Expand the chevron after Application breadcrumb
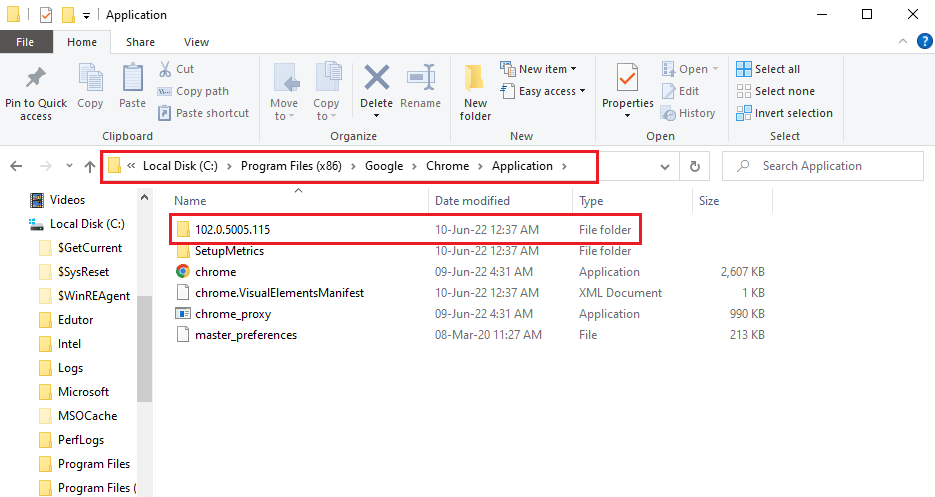The image size is (935, 497). pos(564,166)
